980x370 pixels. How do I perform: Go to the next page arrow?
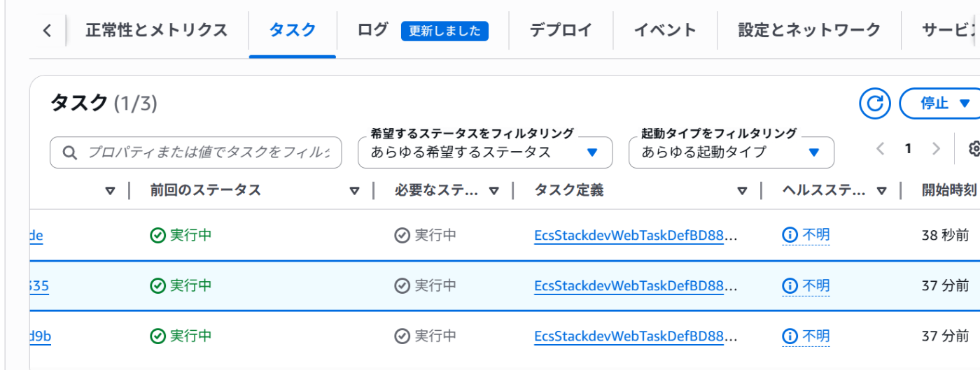[936, 148]
